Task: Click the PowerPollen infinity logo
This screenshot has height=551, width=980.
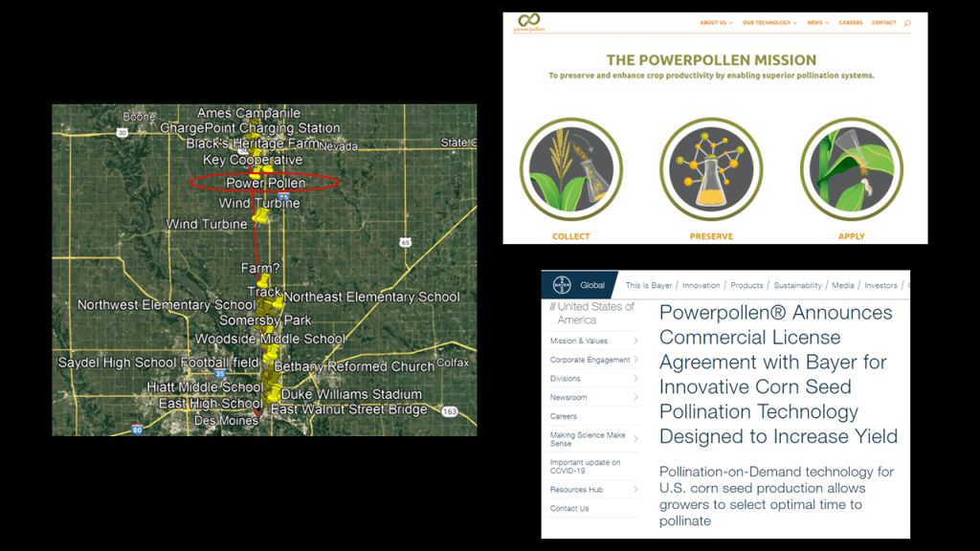Action: point(527,22)
